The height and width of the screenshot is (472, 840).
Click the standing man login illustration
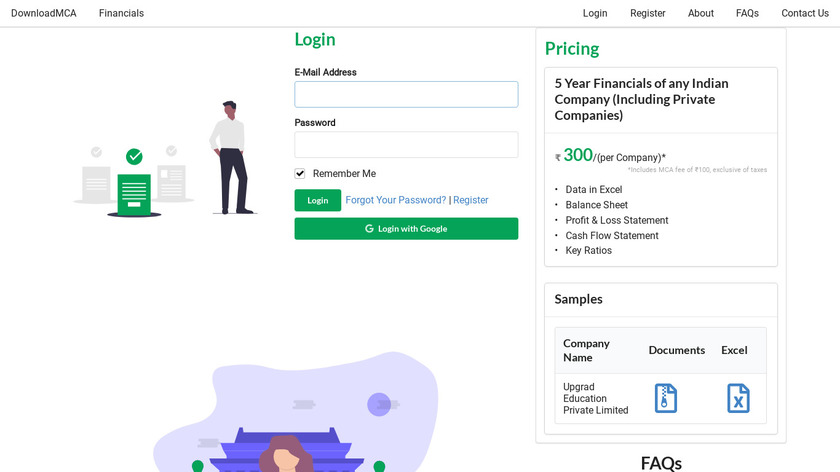229,156
